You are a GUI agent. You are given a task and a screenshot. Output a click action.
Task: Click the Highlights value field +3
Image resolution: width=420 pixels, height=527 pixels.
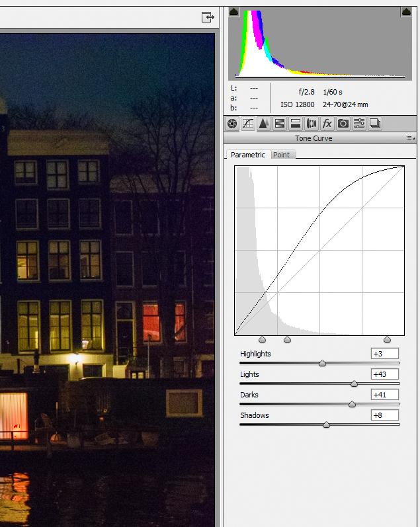point(385,354)
